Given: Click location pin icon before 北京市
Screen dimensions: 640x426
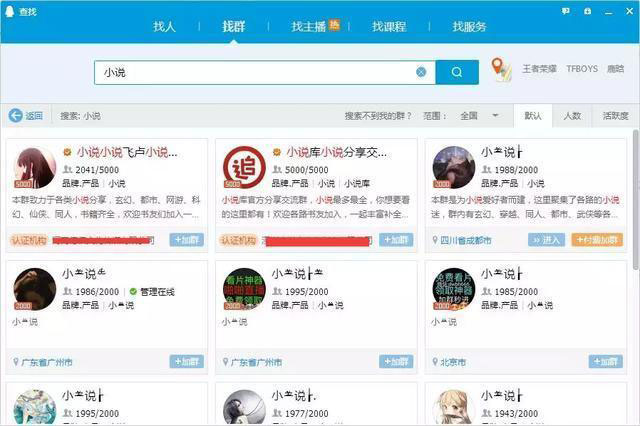Looking at the screenshot, I should [x=435, y=362].
